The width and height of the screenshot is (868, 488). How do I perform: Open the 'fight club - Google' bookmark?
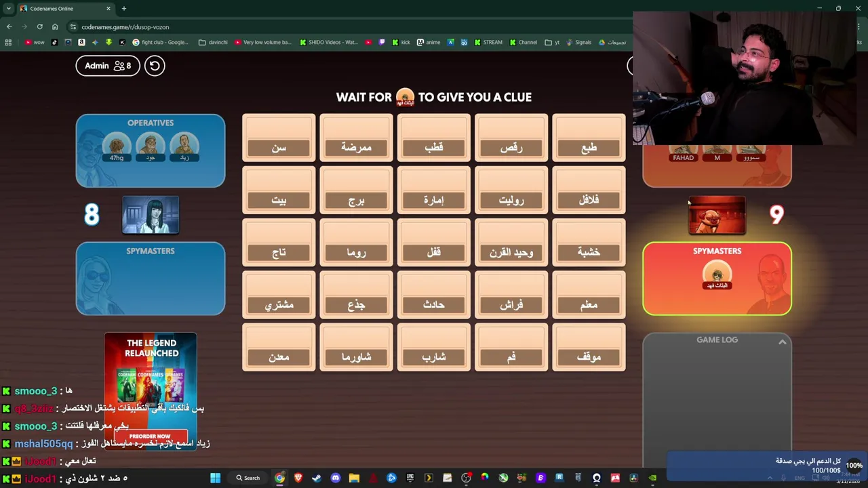pos(161,42)
